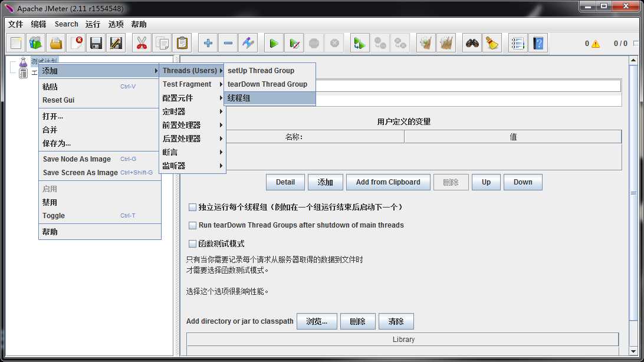Expand the Test Fragment submenu
Viewport: 644px width, 362px height.
pos(192,84)
